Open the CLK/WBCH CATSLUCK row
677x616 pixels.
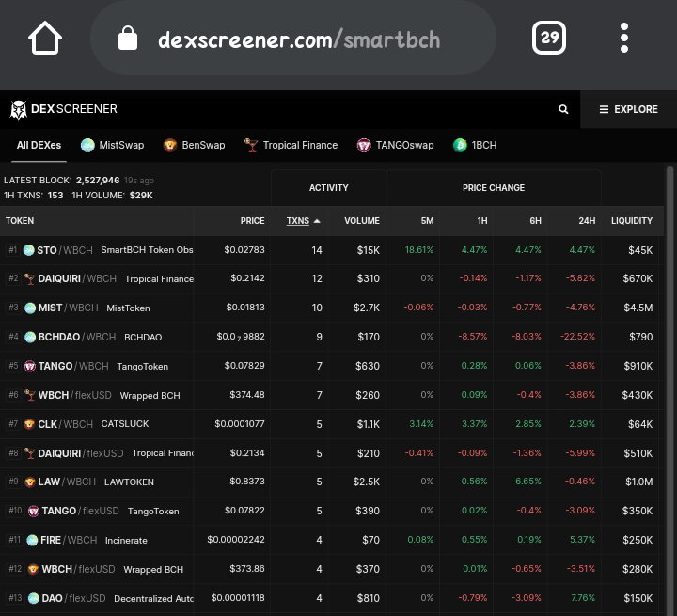pos(332,424)
